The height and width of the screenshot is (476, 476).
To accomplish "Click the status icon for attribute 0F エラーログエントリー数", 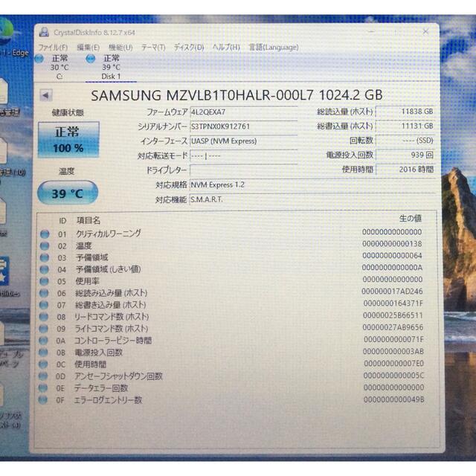I will 42,400.
